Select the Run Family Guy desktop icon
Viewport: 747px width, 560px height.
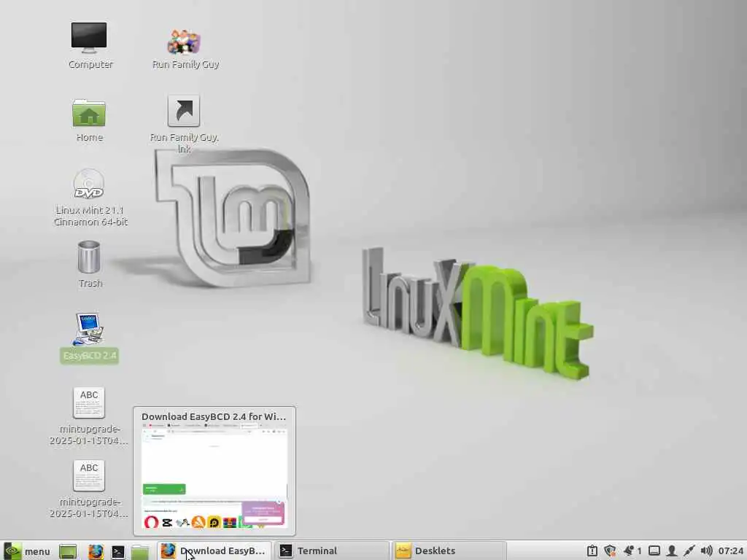(x=184, y=42)
